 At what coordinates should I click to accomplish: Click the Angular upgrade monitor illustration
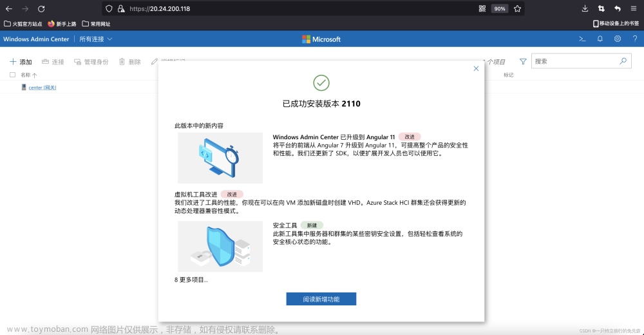220,158
